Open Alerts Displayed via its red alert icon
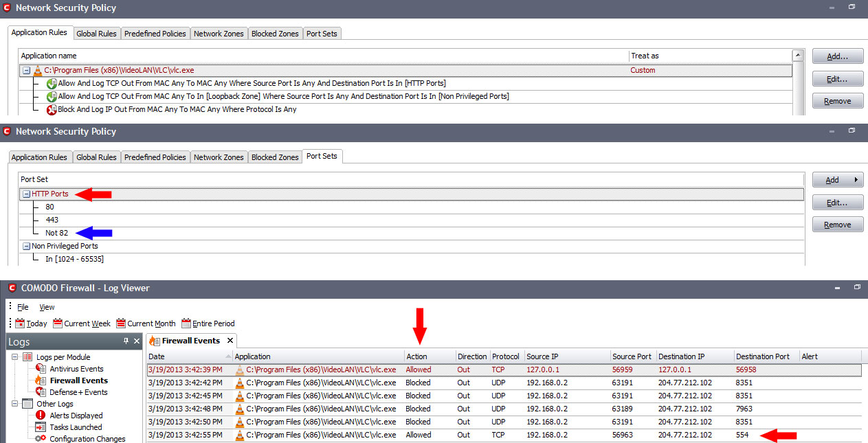 [x=40, y=416]
